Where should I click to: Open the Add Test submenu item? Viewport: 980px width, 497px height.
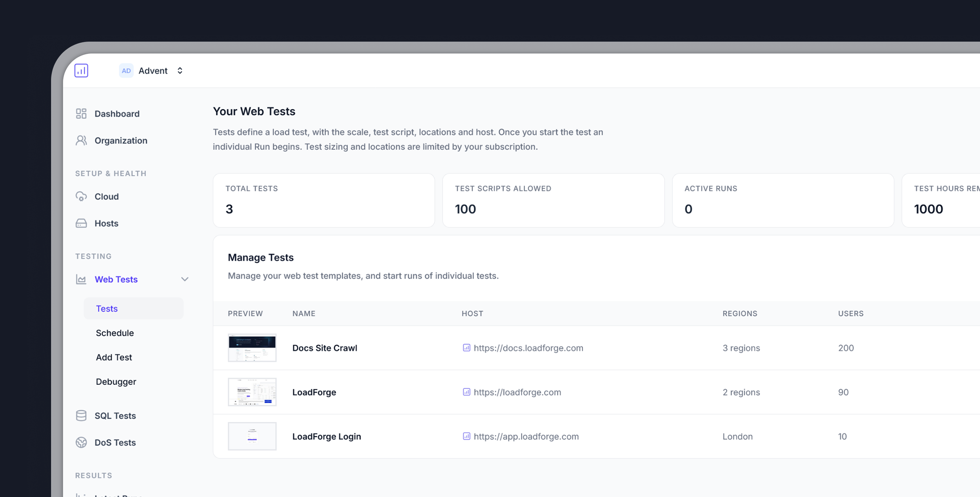click(114, 357)
